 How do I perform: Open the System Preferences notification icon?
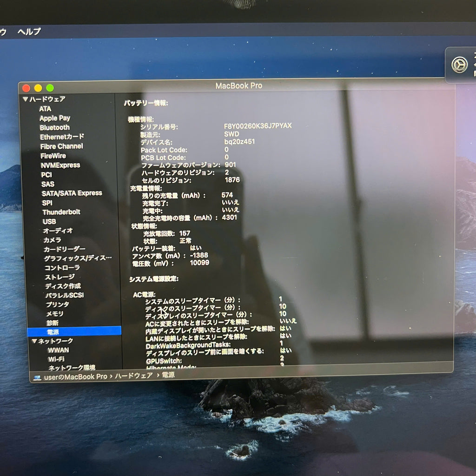pos(459,65)
